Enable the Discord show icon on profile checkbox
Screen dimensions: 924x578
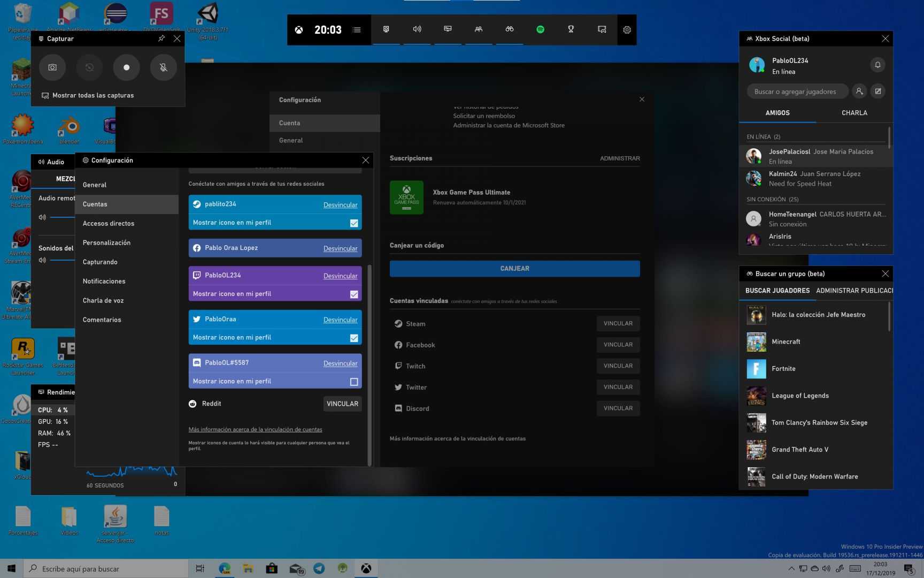[354, 382]
